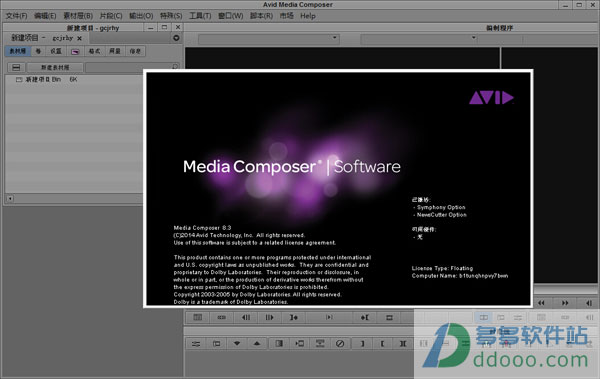Switch to the 设置 settings tab
Viewport: 600px width, 379px height.
(56, 51)
